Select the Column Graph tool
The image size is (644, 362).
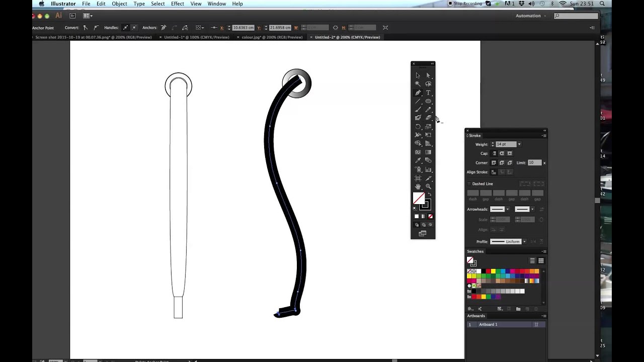pyautogui.click(x=428, y=169)
